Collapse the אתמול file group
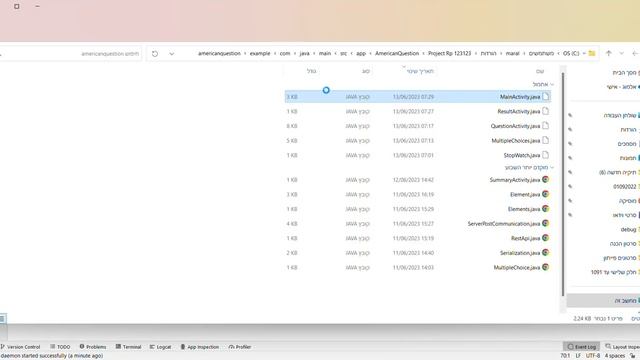 click(552, 84)
